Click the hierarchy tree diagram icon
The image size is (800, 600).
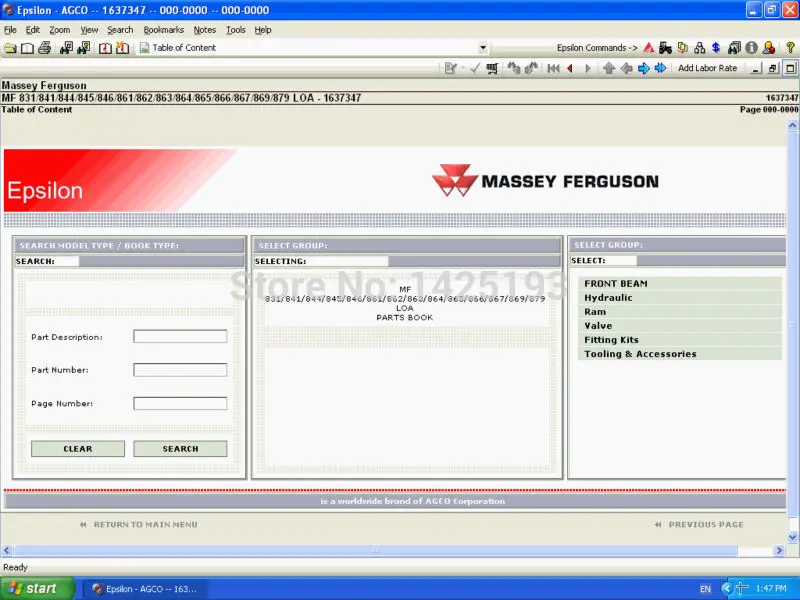click(x=699, y=48)
